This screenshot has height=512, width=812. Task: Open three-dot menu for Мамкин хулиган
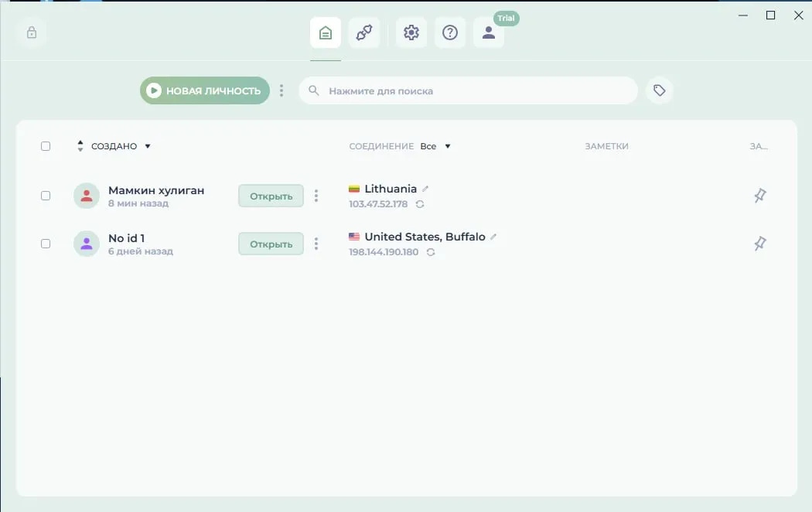pyautogui.click(x=316, y=196)
